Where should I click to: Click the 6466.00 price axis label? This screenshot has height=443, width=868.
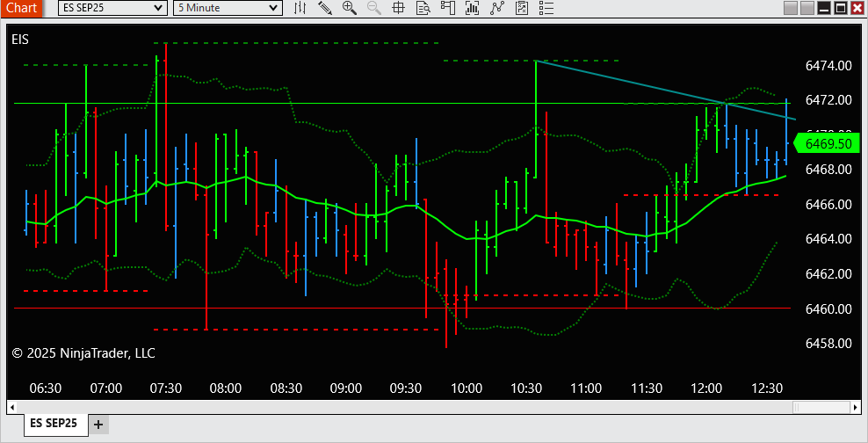[x=828, y=204]
